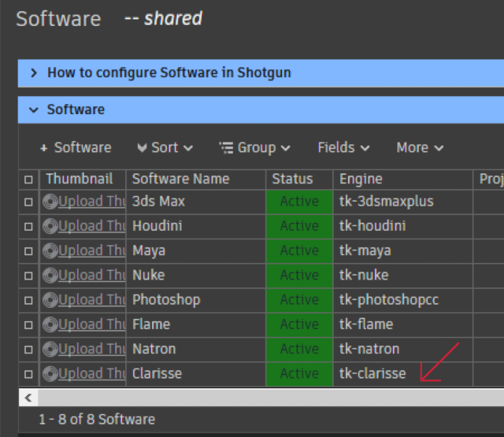The image size is (504, 437).
Task: Open the Group dropdown
Action: pos(255,148)
